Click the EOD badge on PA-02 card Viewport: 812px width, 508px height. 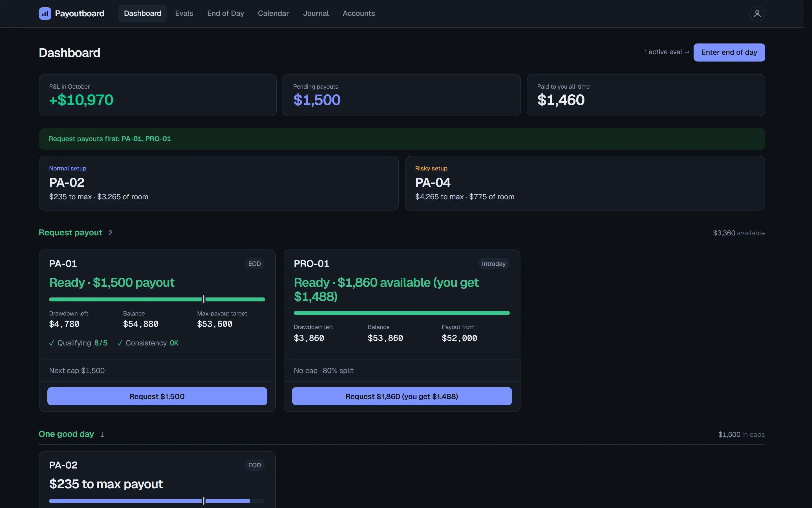254,465
